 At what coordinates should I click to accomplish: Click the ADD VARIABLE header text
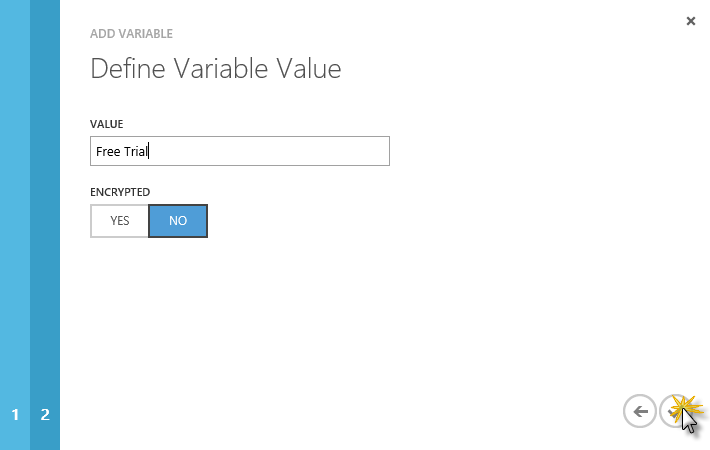[131, 34]
